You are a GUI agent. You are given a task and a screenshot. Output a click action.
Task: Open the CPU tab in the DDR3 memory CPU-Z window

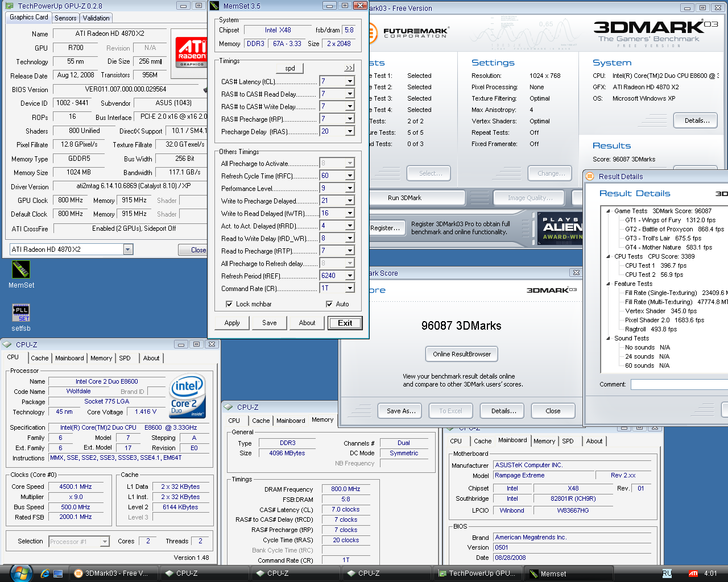(x=234, y=421)
